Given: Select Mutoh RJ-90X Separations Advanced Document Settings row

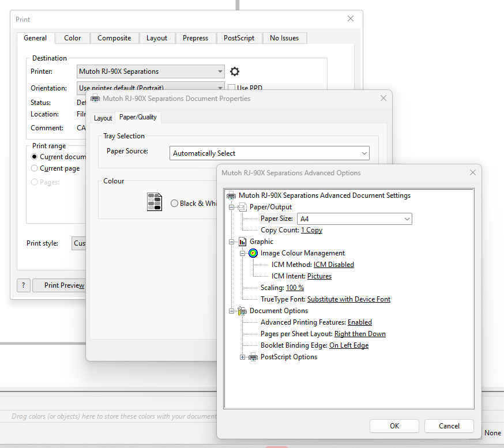Looking at the screenshot, I should coord(325,195).
